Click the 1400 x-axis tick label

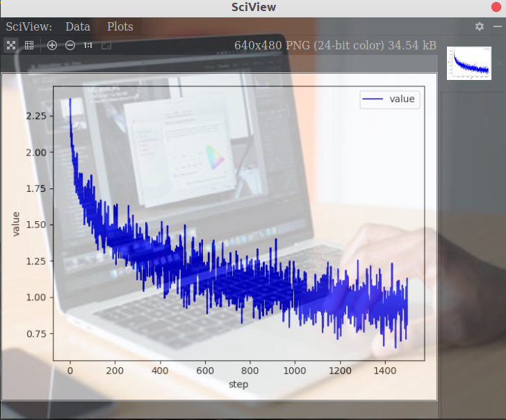384,371
